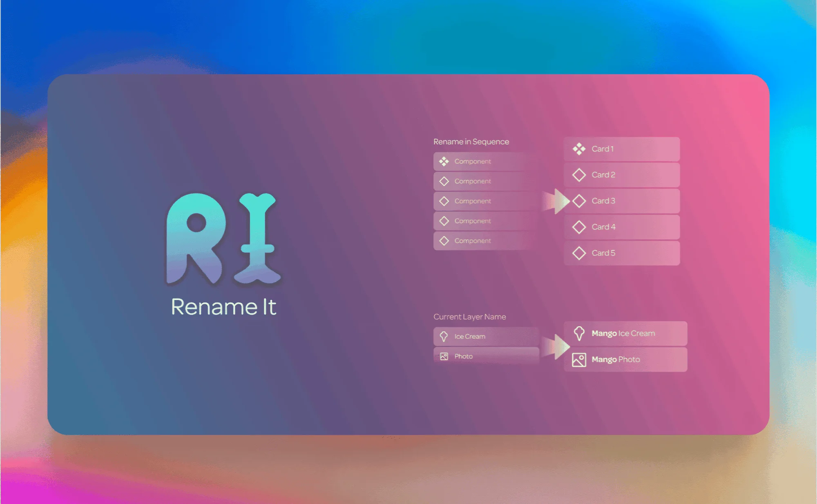The width and height of the screenshot is (817, 504).
Task: Click the diamond icon next to Card 4
Action: (579, 227)
